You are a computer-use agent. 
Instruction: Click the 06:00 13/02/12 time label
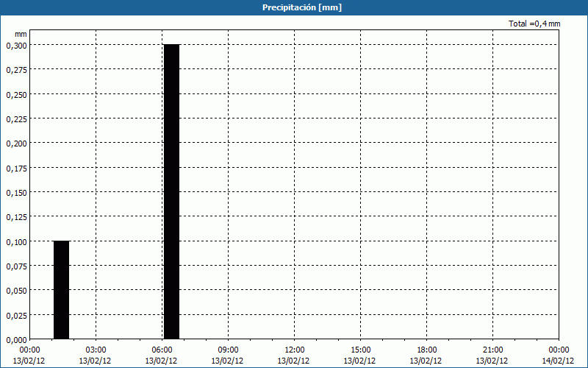(161, 355)
